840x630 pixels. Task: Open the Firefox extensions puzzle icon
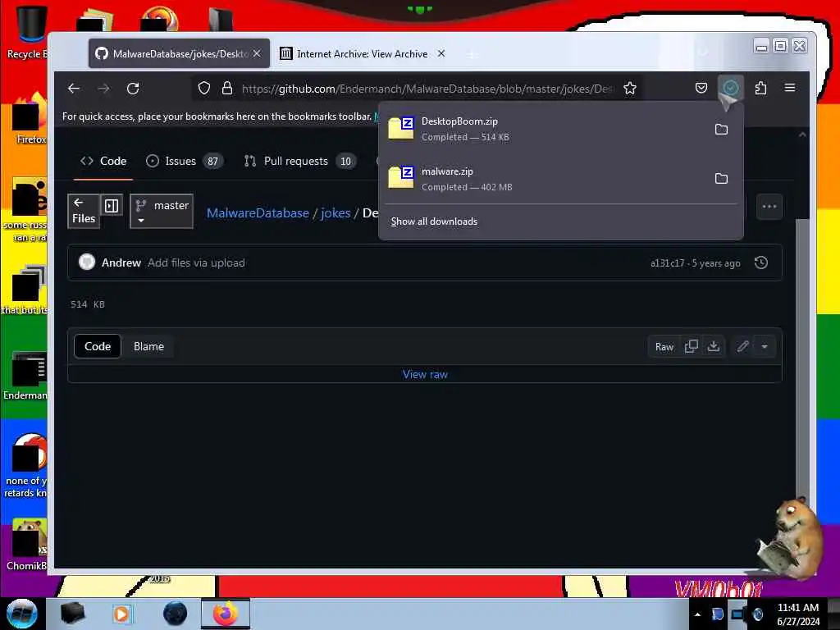pyautogui.click(x=760, y=88)
